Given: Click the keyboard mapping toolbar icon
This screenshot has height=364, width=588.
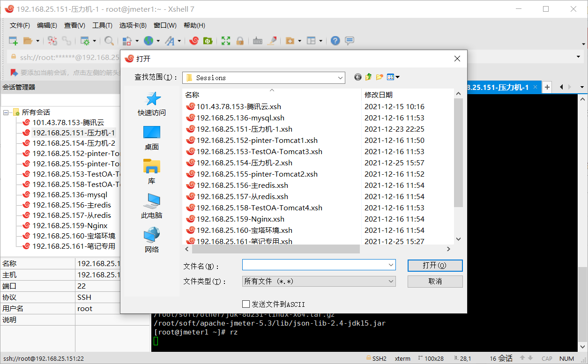Looking at the screenshot, I should tap(257, 41).
